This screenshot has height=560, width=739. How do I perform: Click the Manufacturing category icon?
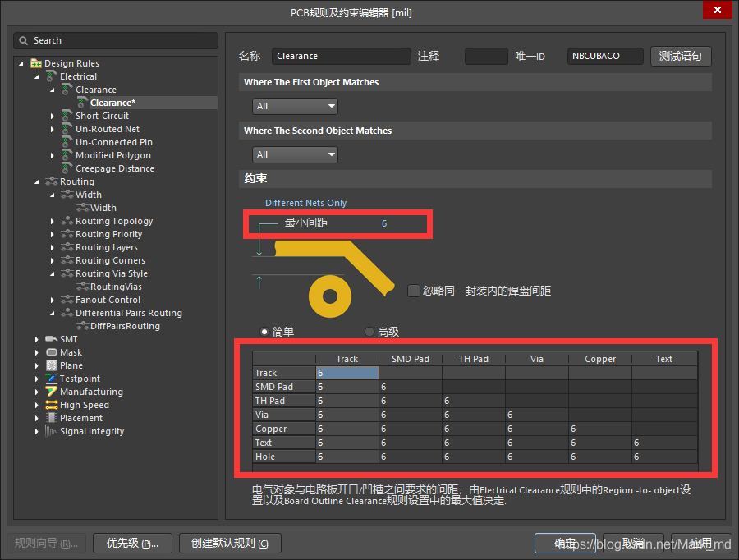(x=52, y=392)
